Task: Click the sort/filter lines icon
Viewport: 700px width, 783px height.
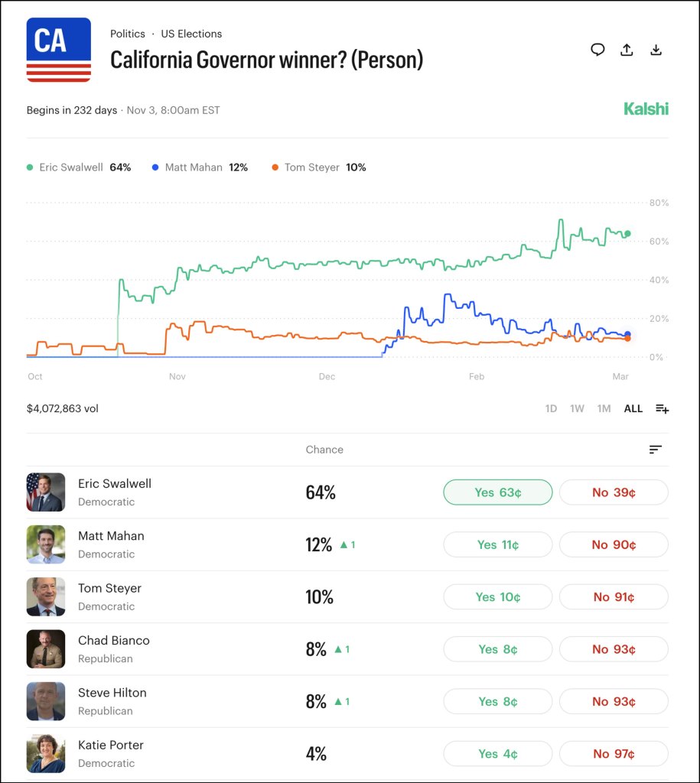Action: (x=655, y=450)
